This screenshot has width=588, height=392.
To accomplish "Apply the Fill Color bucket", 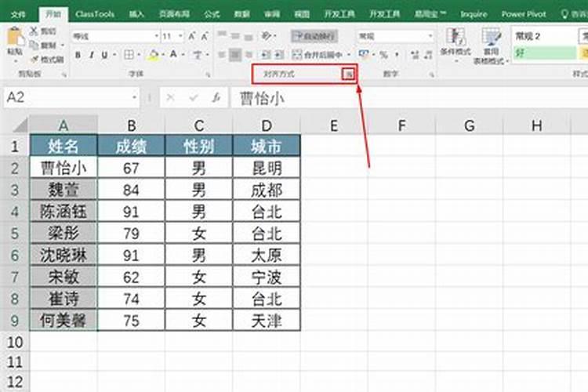I will (x=154, y=55).
